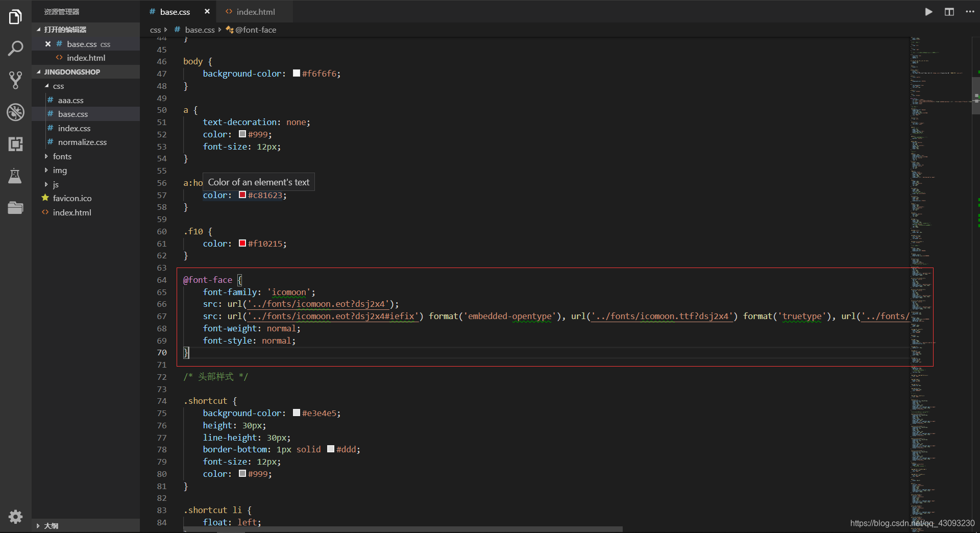Click line number 70 in the gutter
This screenshot has height=533, width=980.
pos(162,352)
